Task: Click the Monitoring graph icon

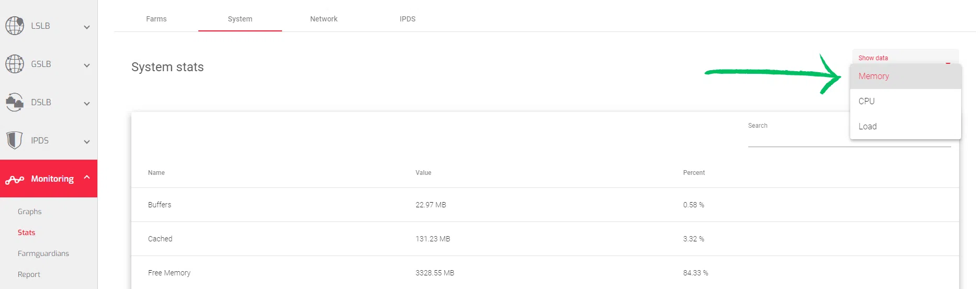Action: pyautogui.click(x=15, y=180)
